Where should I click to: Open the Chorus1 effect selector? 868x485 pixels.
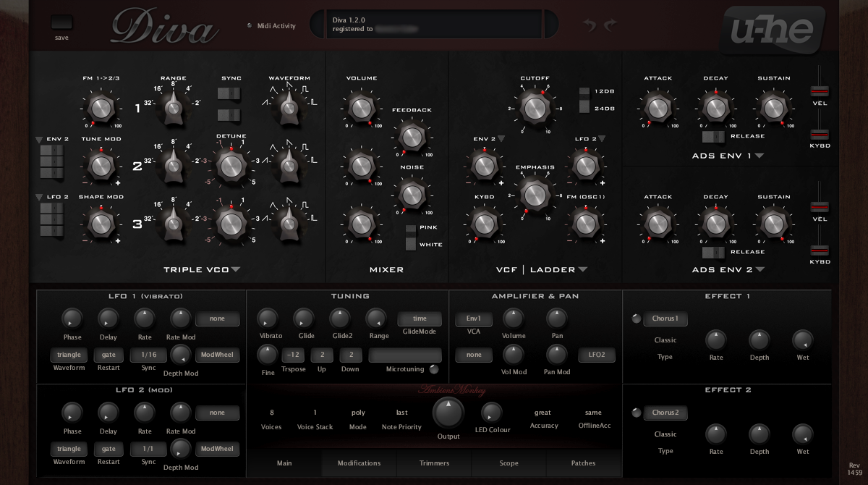665,319
